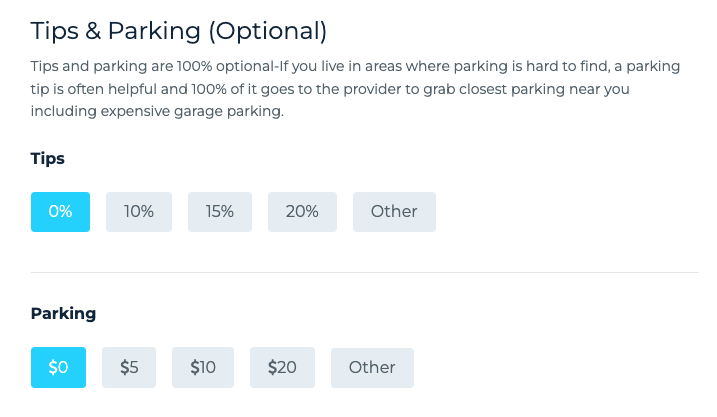
Task: Pick the $20 parking option
Action: [x=282, y=367]
